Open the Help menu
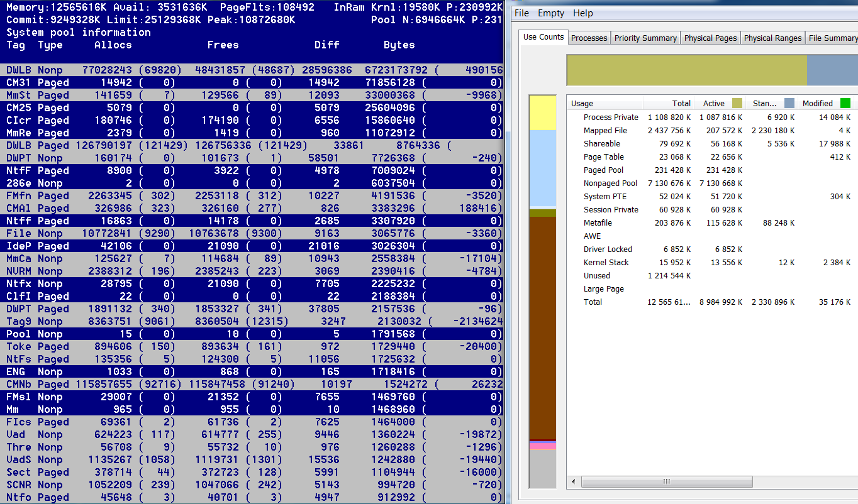Viewport: 858px width, 504px height. coord(583,13)
